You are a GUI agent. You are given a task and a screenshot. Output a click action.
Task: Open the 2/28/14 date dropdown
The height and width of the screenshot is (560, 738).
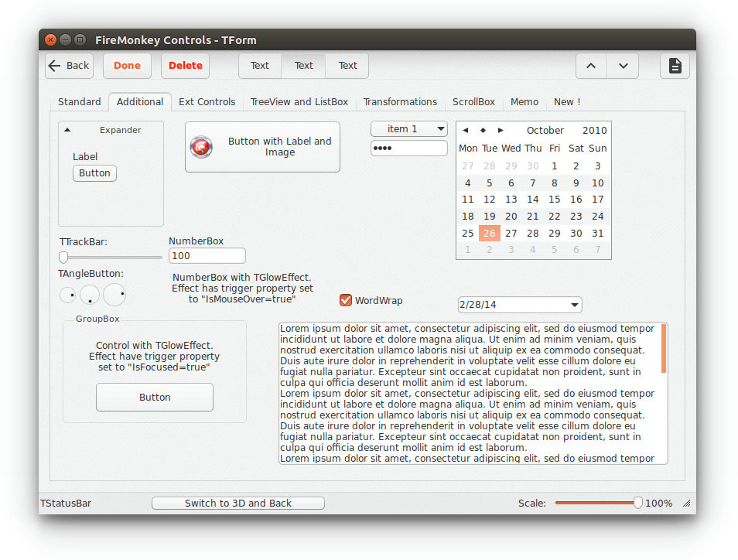click(574, 305)
